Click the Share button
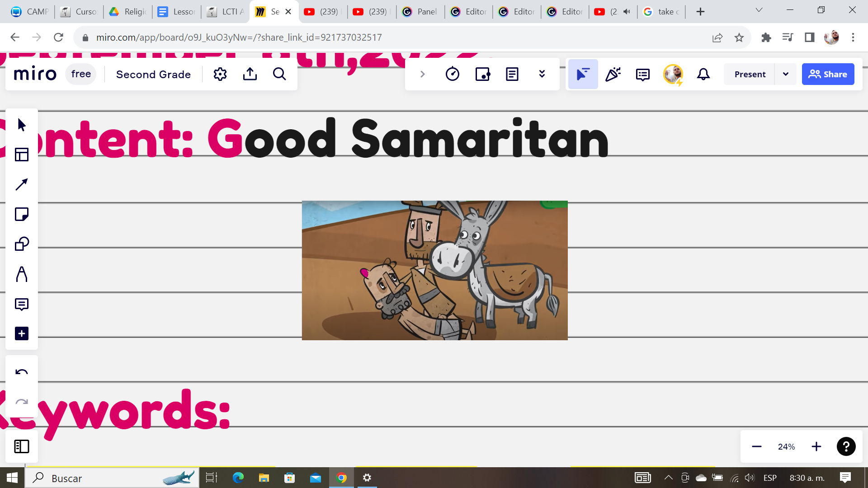This screenshot has width=868, height=488. tap(828, 74)
